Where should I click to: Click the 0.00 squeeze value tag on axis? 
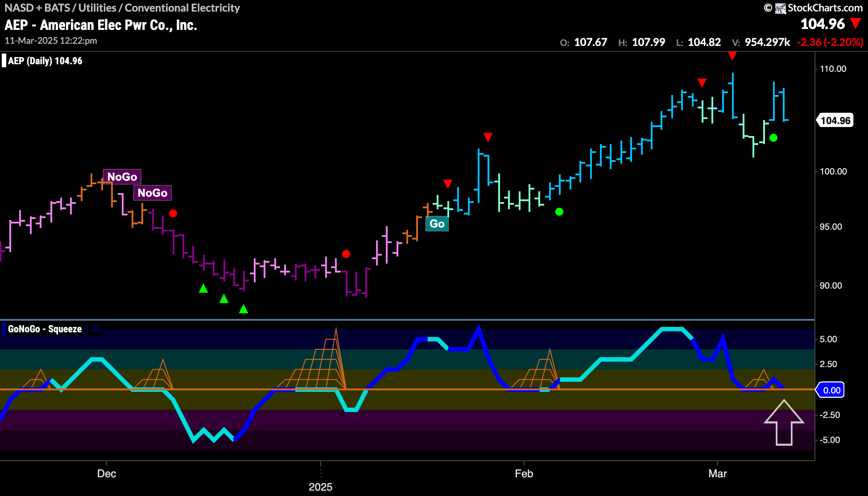(831, 390)
